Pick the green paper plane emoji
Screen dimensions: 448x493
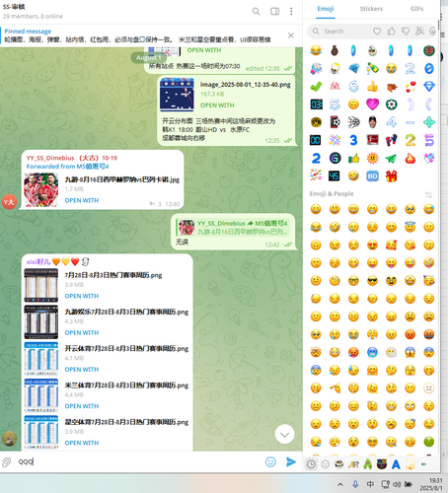pyautogui.click(x=391, y=158)
